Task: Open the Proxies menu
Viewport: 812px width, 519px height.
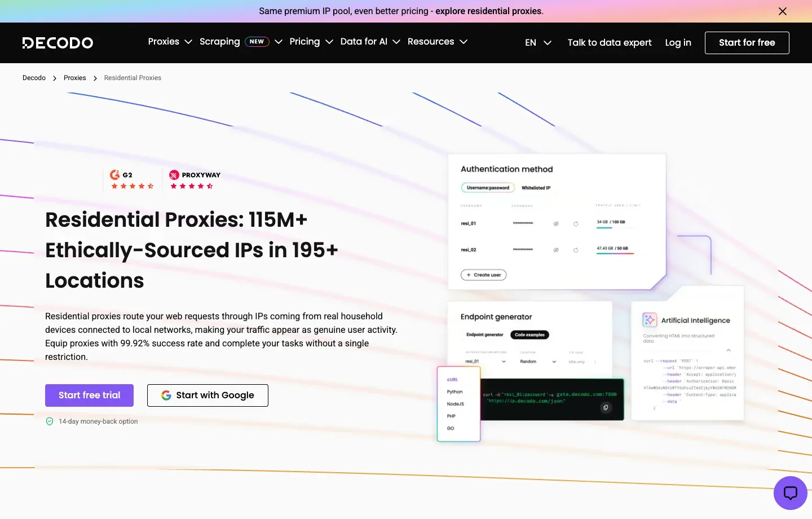Action: [x=164, y=42]
